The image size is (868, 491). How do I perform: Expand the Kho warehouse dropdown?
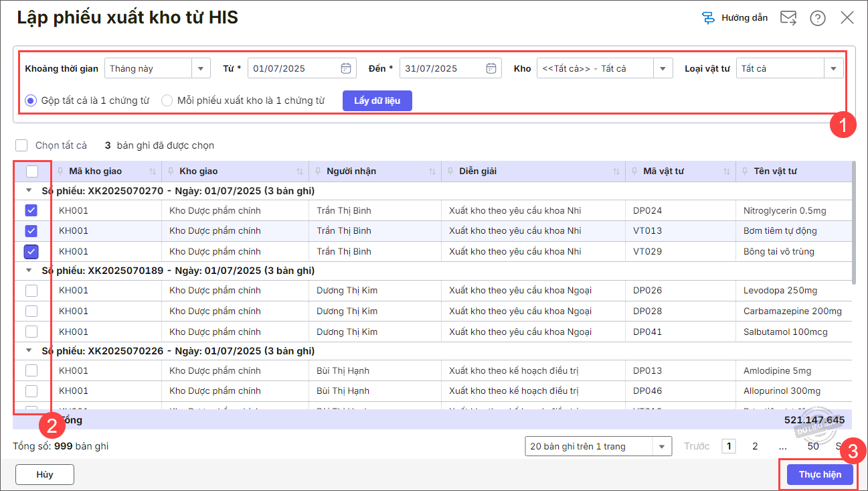click(663, 68)
